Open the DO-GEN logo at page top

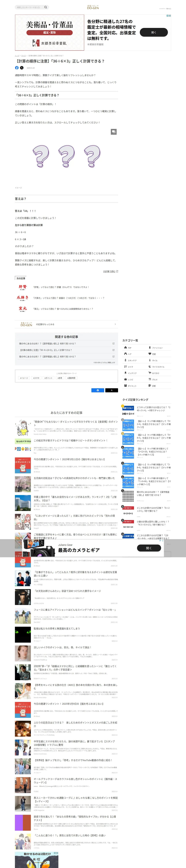(x=93, y=7)
